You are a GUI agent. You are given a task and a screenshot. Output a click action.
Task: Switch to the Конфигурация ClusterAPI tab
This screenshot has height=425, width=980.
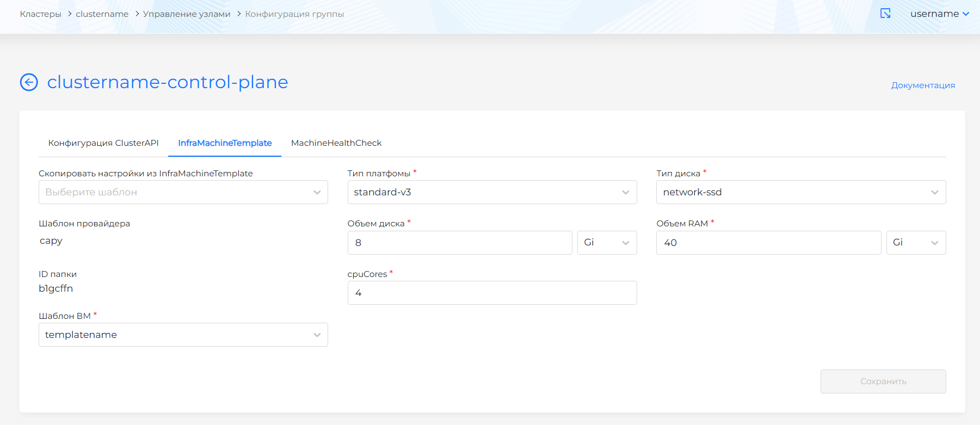(x=103, y=143)
